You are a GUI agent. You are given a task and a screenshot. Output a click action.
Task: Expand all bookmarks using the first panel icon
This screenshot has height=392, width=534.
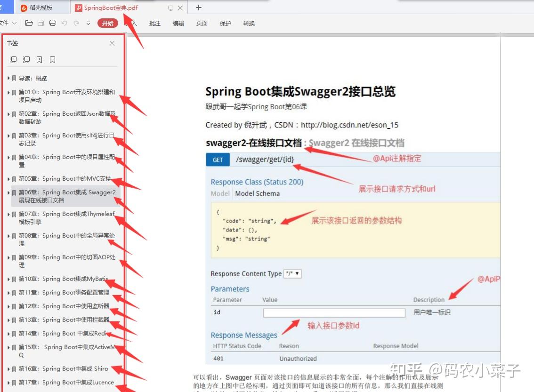pyautogui.click(x=13, y=59)
